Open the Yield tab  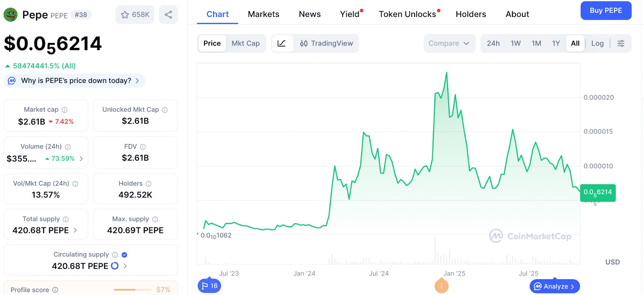350,14
